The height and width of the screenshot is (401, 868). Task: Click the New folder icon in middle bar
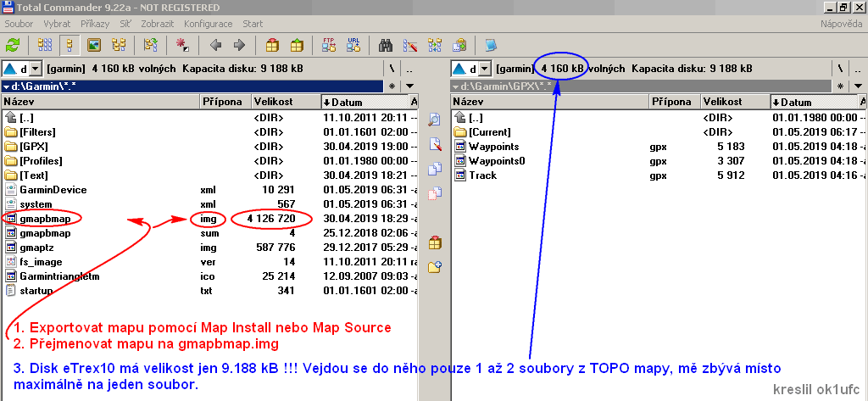[435, 267]
